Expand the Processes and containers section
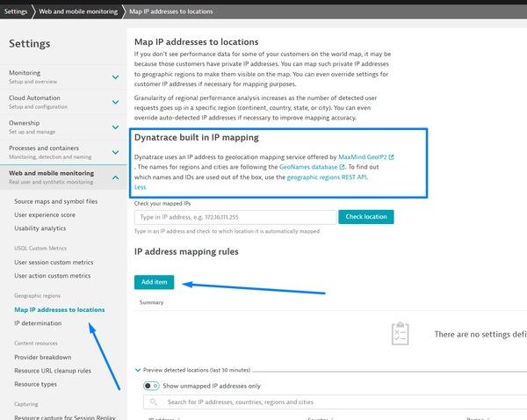The image size is (527, 420). click(115, 153)
